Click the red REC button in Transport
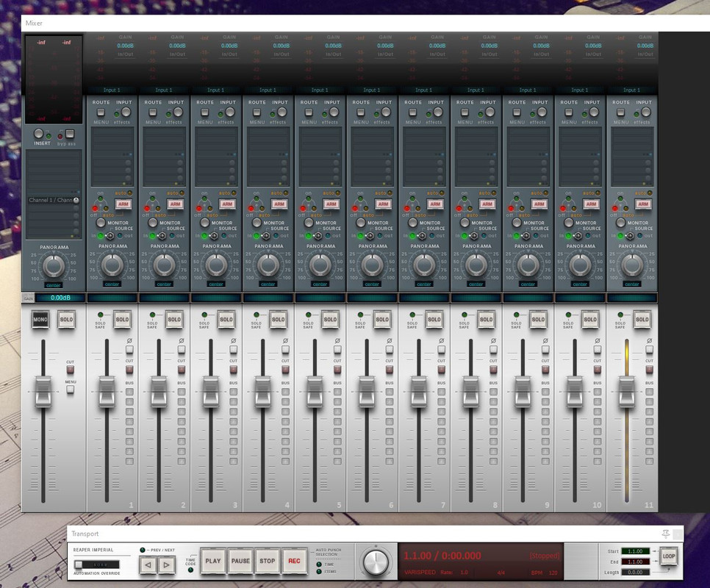This screenshot has height=588, width=710. click(294, 561)
